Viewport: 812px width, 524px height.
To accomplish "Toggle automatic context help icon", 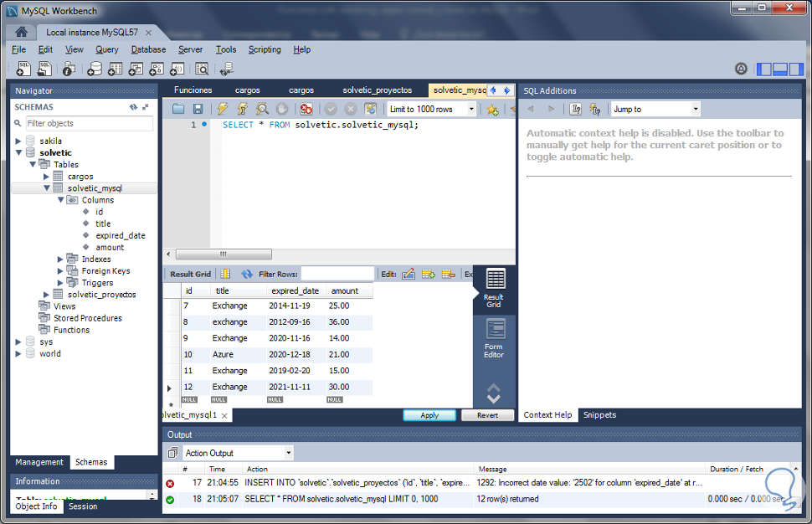I will pos(595,110).
